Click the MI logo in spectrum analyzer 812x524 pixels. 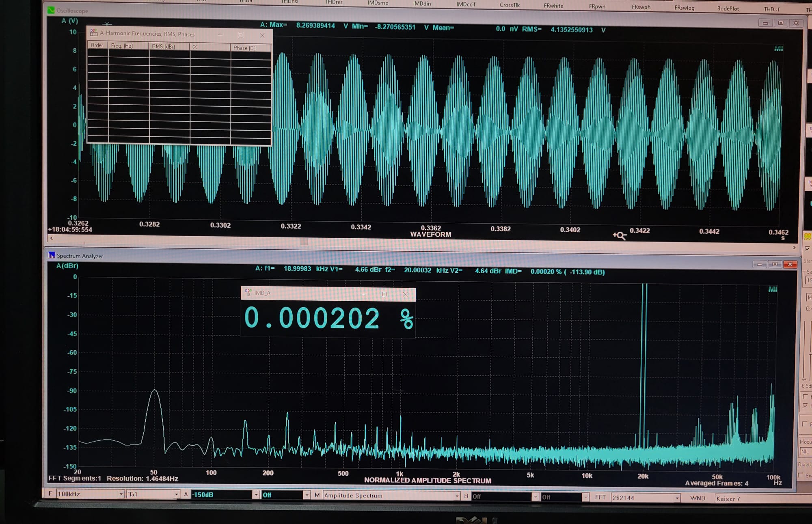pos(773,289)
